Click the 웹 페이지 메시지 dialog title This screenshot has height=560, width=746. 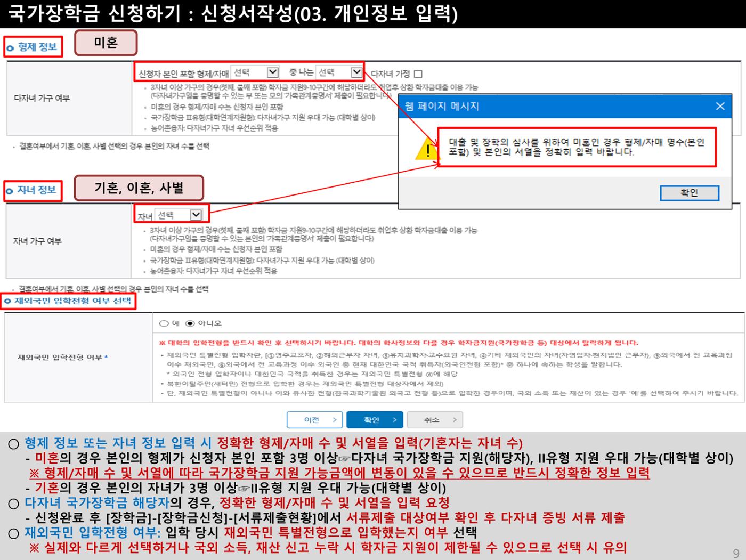(x=442, y=106)
